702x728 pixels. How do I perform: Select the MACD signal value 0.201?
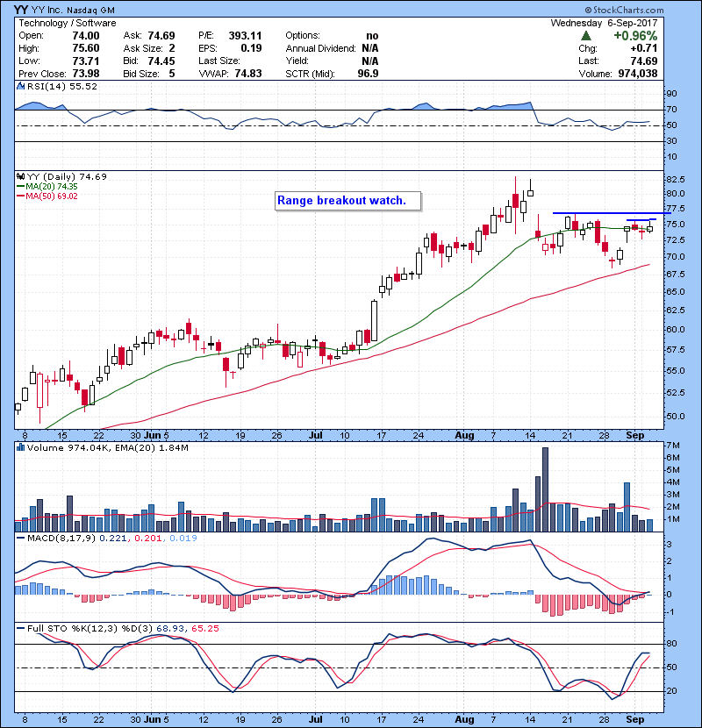148,539
